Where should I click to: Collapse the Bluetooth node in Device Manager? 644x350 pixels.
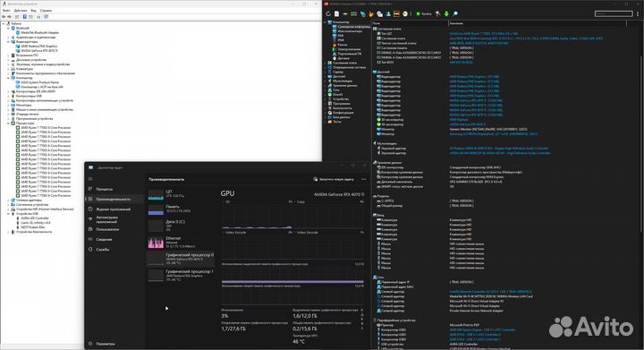(8, 29)
